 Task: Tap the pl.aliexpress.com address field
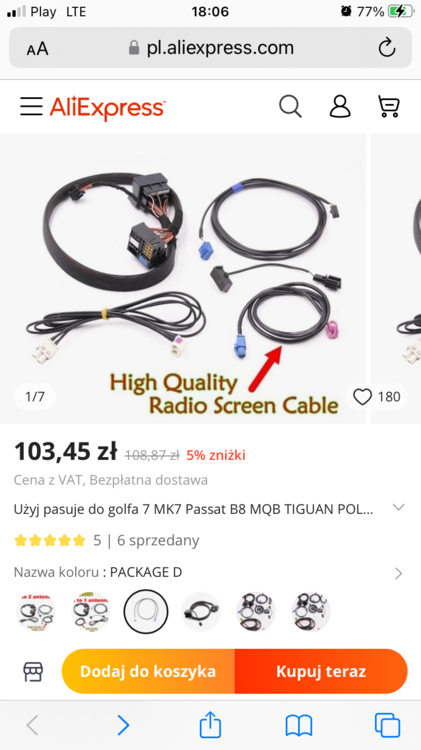point(210,48)
